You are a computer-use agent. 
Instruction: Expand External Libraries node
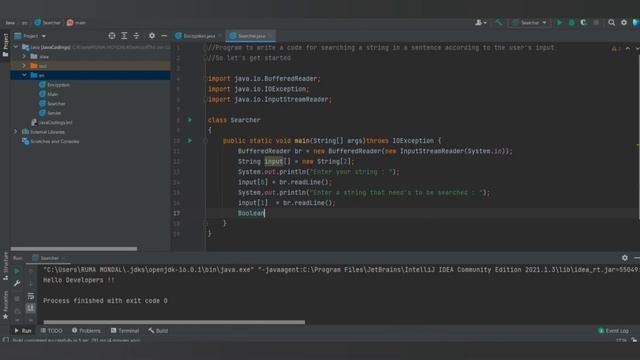tap(16, 132)
